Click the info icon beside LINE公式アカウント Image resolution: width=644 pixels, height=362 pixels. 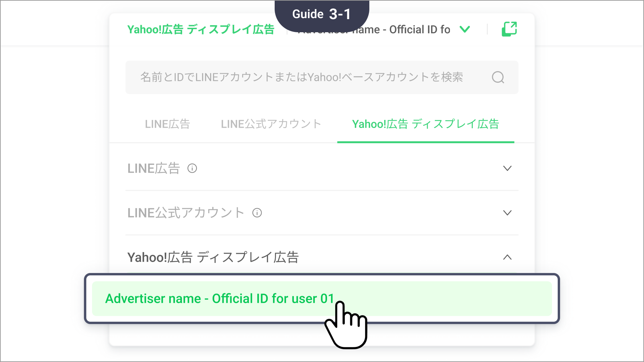257,213
